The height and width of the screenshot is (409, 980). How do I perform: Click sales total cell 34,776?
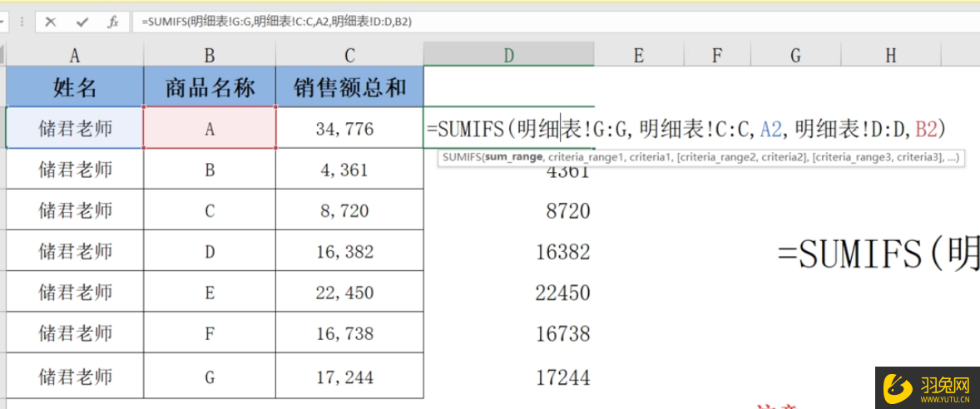(349, 128)
